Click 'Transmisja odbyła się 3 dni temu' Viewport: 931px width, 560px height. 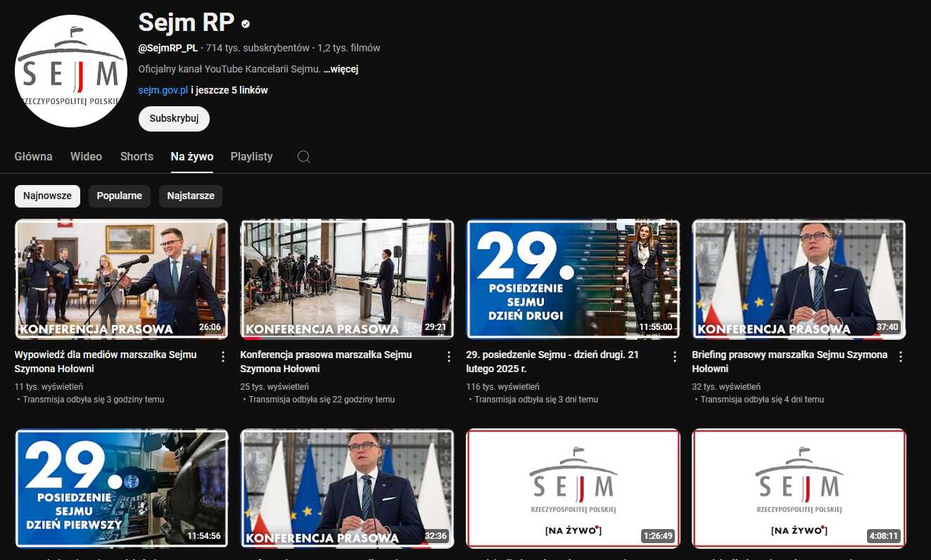(x=536, y=400)
